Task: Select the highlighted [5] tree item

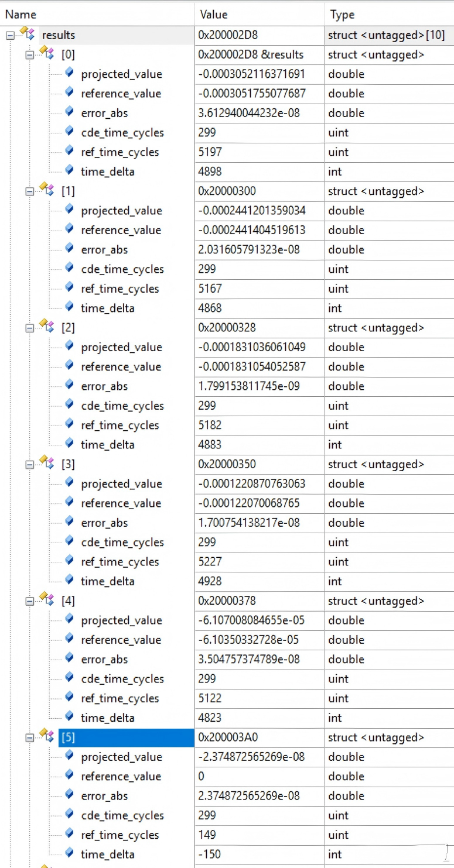Action: tap(68, 737)
